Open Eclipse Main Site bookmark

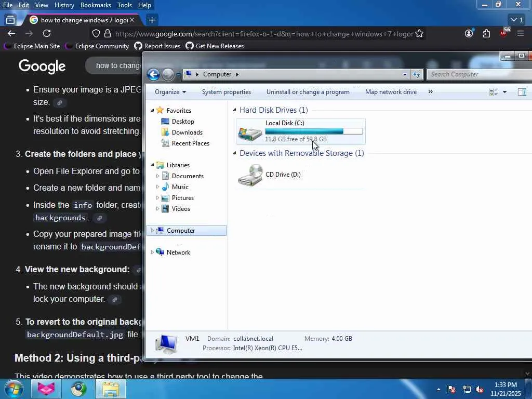pyautogui.click(x=32, y=46)
